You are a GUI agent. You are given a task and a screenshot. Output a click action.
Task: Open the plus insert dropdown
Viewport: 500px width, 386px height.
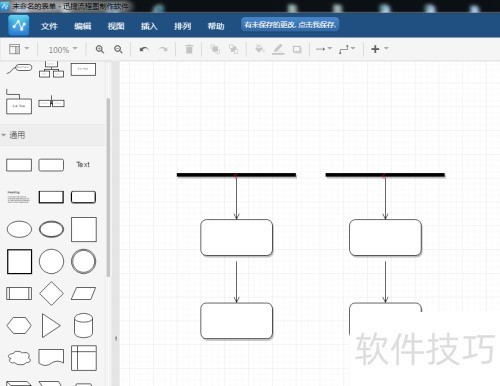(x=379, y=49)
